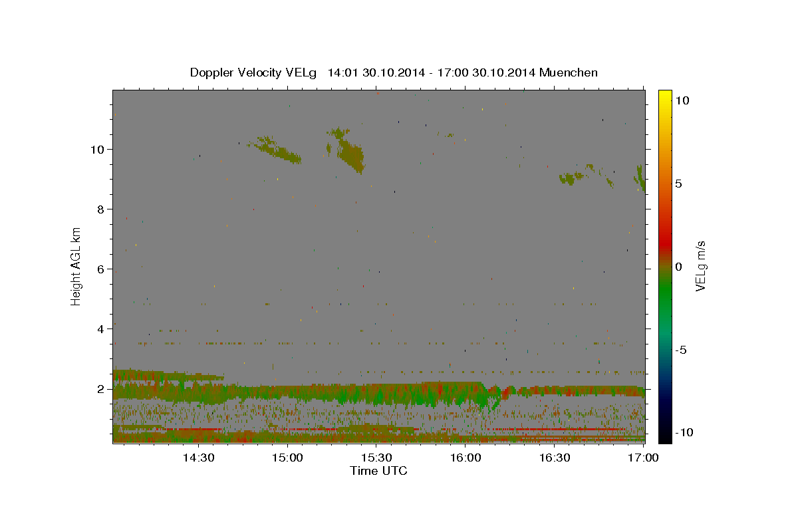Click the height axis label 6
798x532 pixels.
click(x=100, y=269)
